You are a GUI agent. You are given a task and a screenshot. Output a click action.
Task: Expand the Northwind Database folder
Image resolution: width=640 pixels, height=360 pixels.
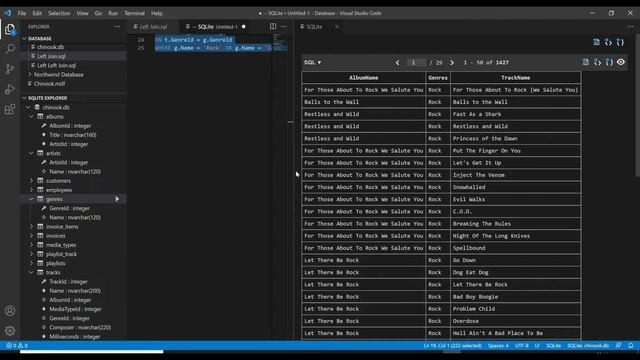[58, 75]
